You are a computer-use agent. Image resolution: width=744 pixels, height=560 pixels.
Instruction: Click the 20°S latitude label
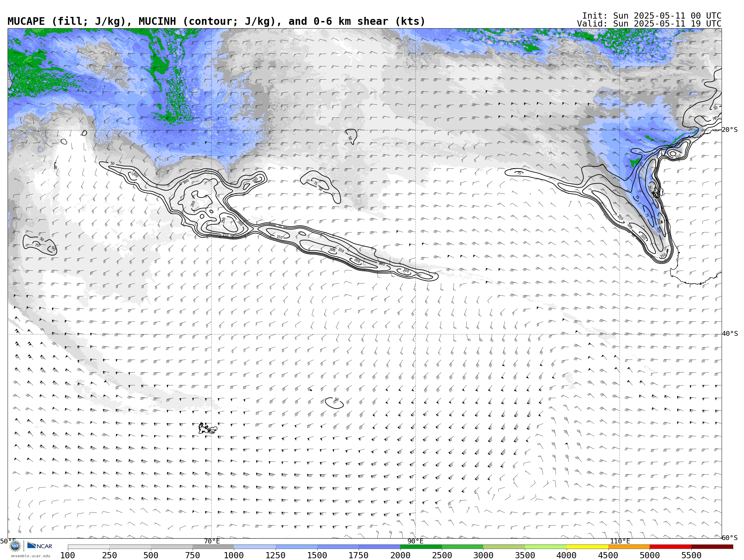pos(730,130)
